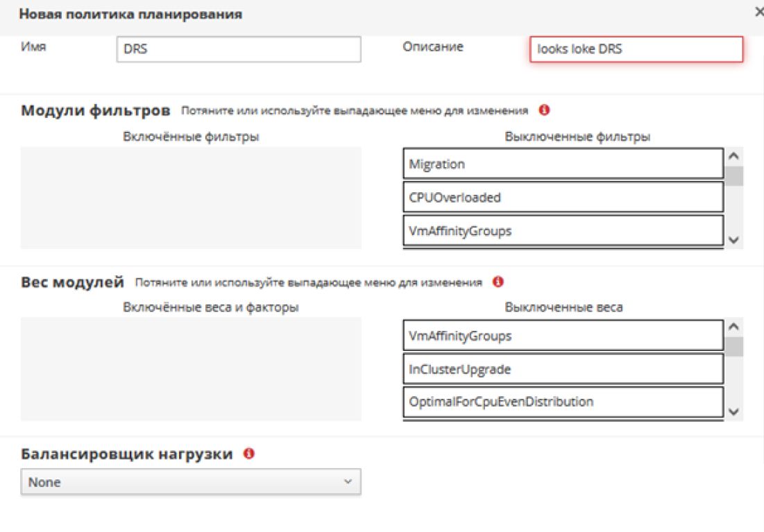This screenshot has width=764, height=532.
Task: Select VmAffinityGroups in the disabled weights list
Action: point(563,336)
